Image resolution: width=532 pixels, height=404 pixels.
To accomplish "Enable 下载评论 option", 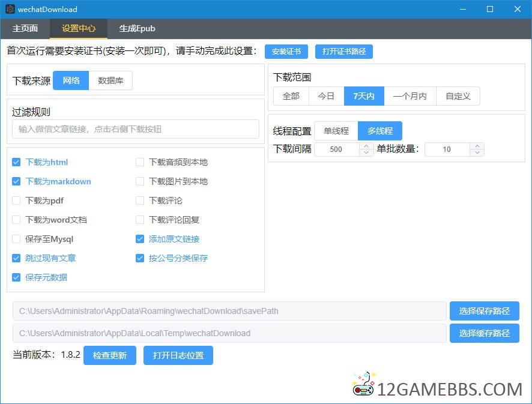I will (x=139, y=200).
